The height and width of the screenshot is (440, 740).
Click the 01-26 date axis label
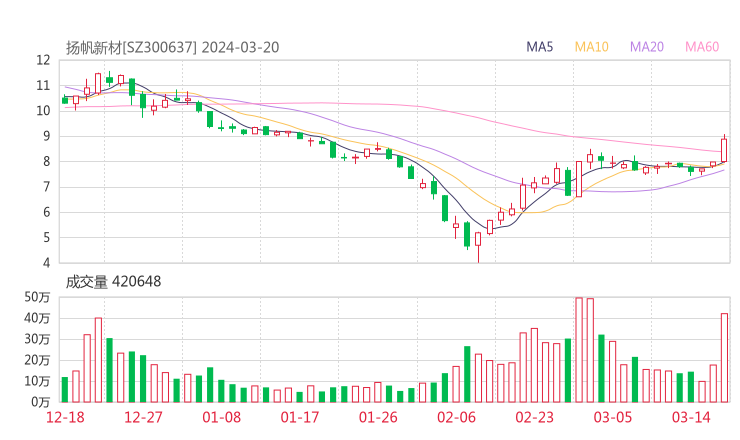378,417
